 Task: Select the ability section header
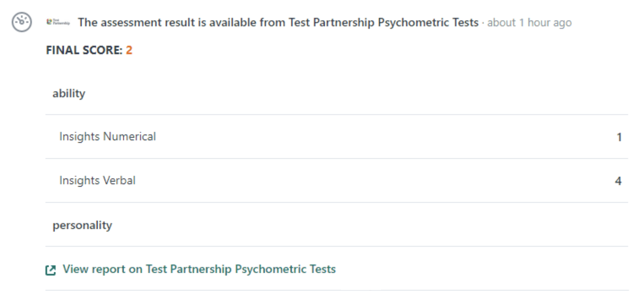coord(69,94)
